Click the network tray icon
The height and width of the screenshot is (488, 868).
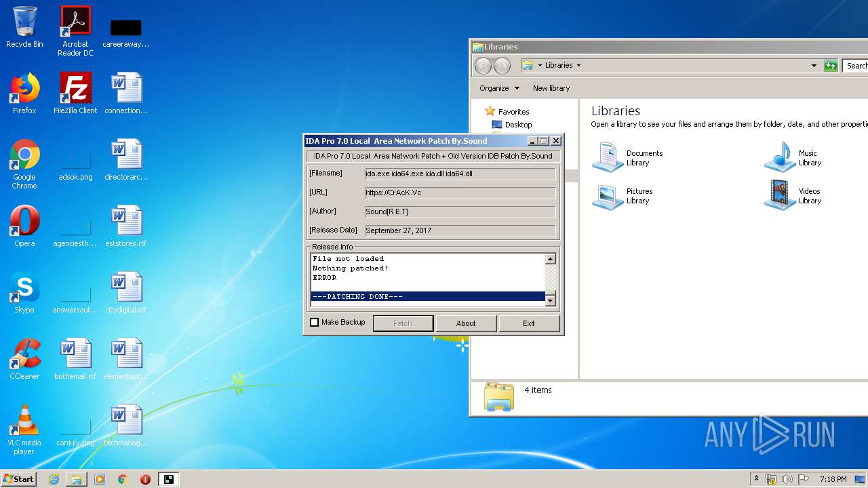coord(771,479)
